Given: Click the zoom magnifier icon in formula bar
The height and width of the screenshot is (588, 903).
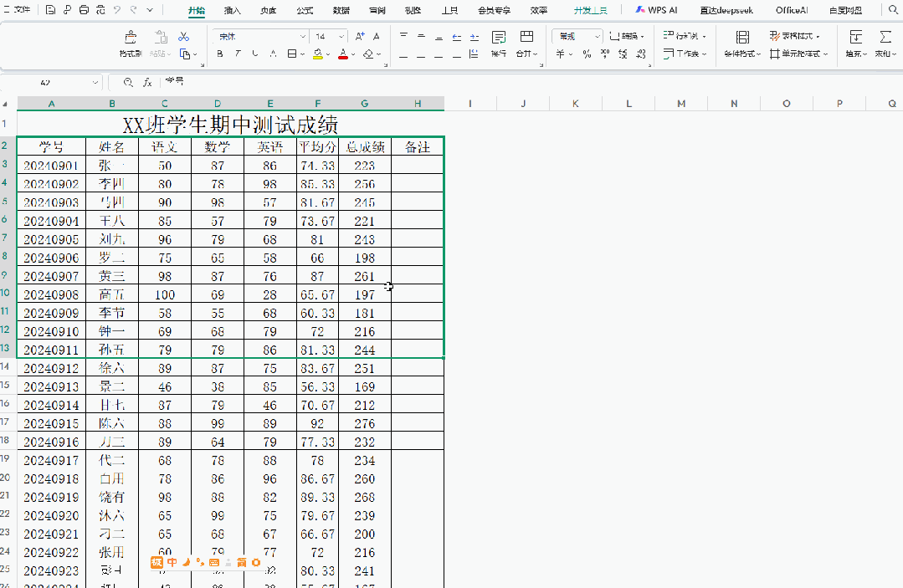Looking at the screenshot, I should click(128, 82).
